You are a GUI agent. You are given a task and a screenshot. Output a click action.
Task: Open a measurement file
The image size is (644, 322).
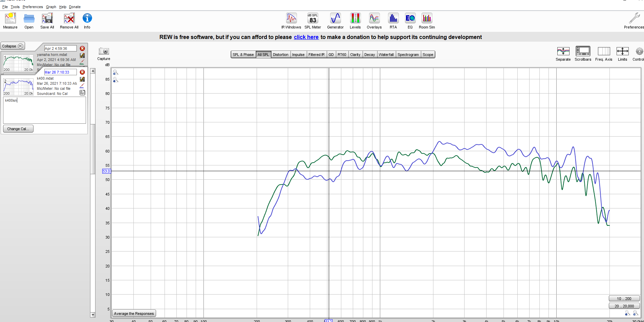pyautogui.click(x=29, y=21)
